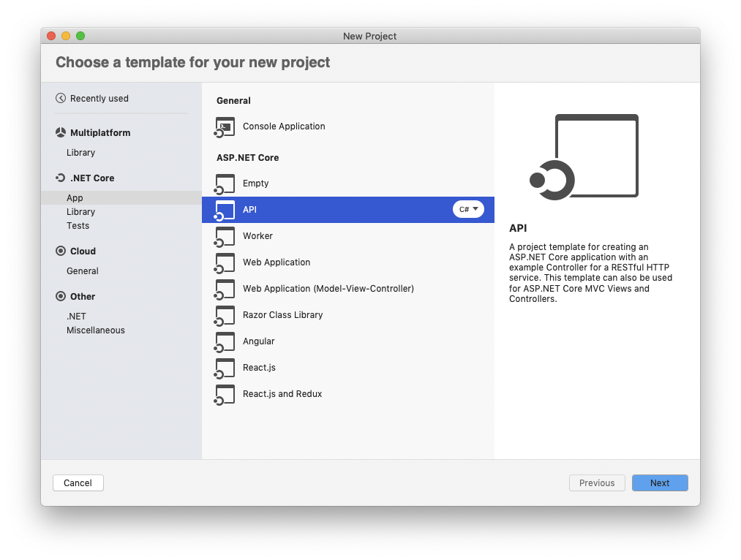Close the New Project window
This screenshot has height=560, width=741.
pos(51,36)
